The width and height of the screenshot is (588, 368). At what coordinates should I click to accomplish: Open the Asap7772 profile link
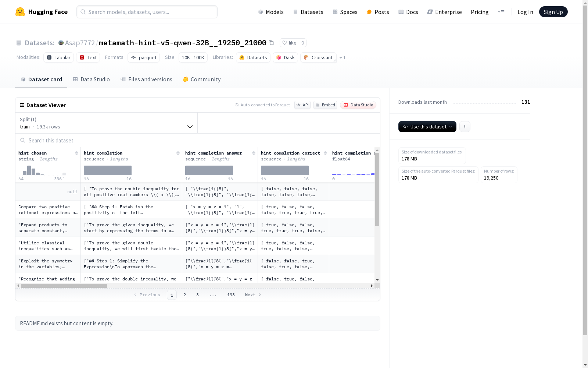pos(80,43)
